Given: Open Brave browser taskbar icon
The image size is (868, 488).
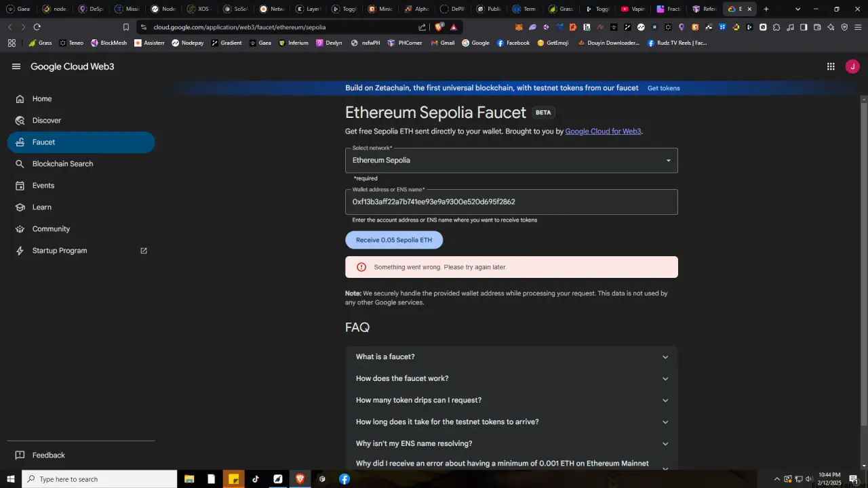Looking at the screenshot, I should (x=300, y=479).
